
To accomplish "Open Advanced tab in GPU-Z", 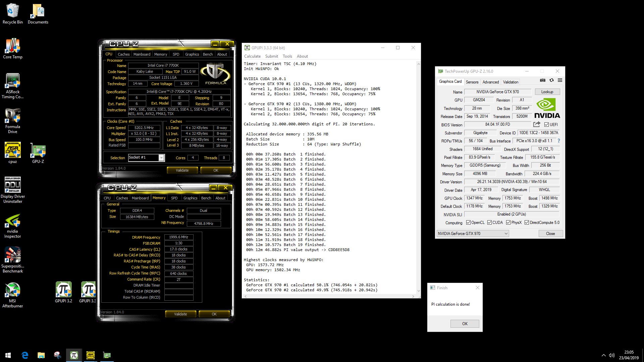I will tap(491, 82).
